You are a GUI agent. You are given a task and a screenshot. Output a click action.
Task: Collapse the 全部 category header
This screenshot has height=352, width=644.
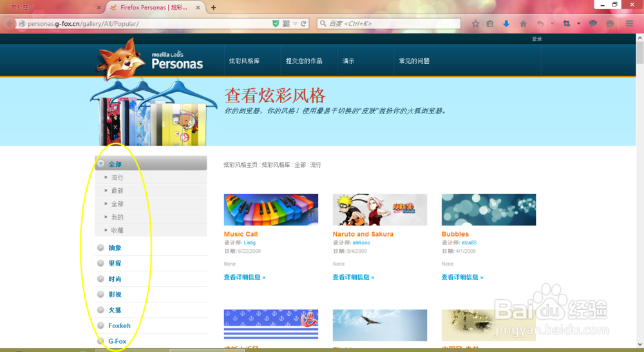coord(151,164)
